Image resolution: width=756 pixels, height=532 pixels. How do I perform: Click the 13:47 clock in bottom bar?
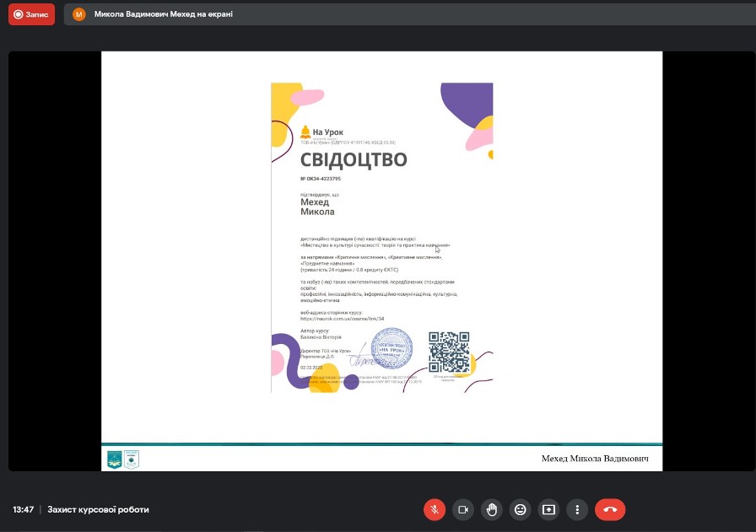[23, 509]
